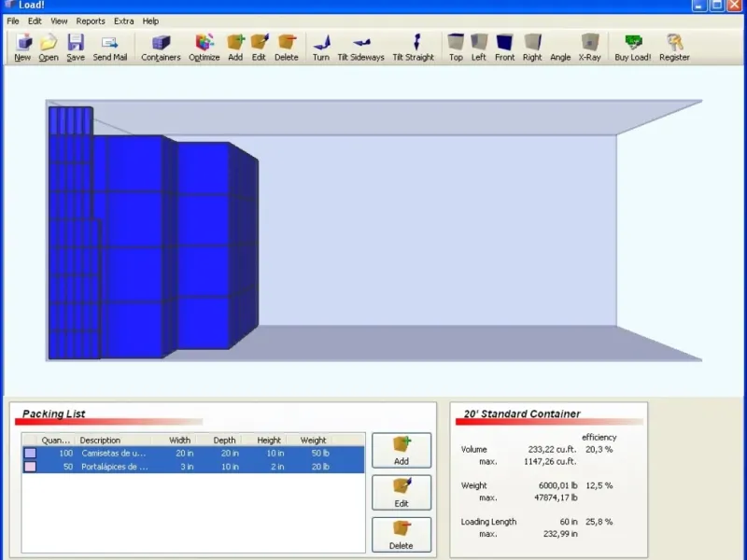Open the View menu
Screen dimensions: 747x560
[59, 21]
